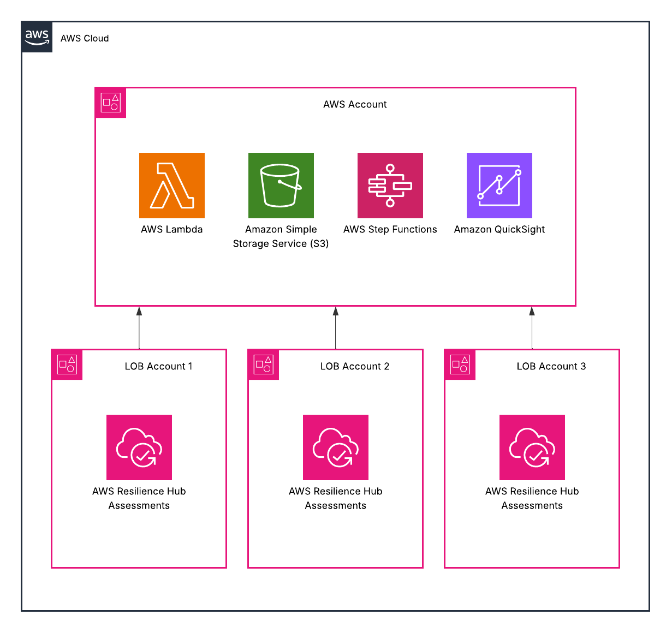Click the Resilience Hub icon in LOB Account 3
Viewport: 672px width, 633px height.
532,447
